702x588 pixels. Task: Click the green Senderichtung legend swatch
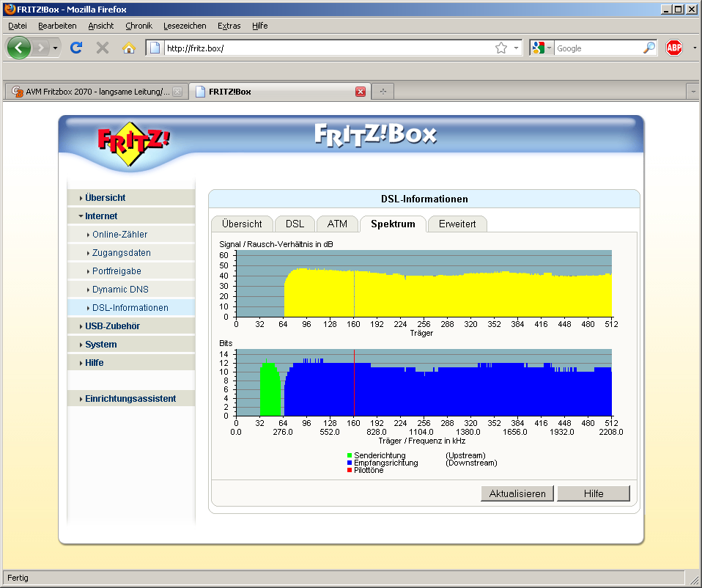350,455
